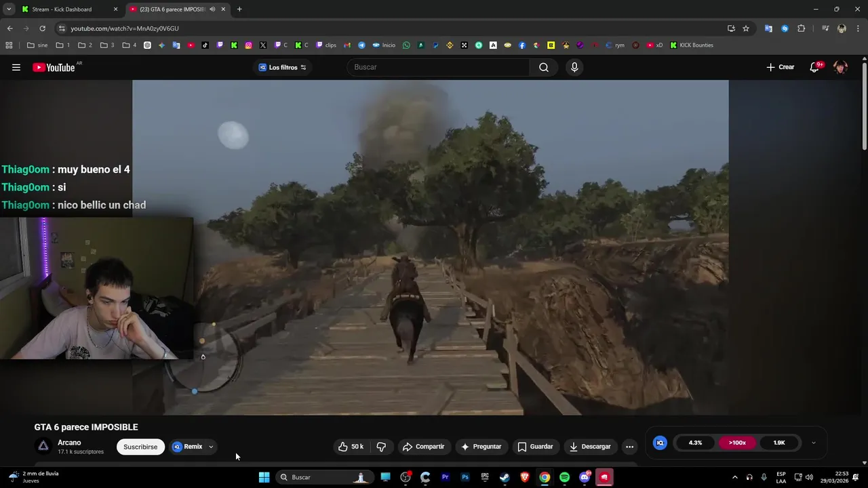
Task: Expand the Remix dropdown arrow
Action: (x=211, y=447)
